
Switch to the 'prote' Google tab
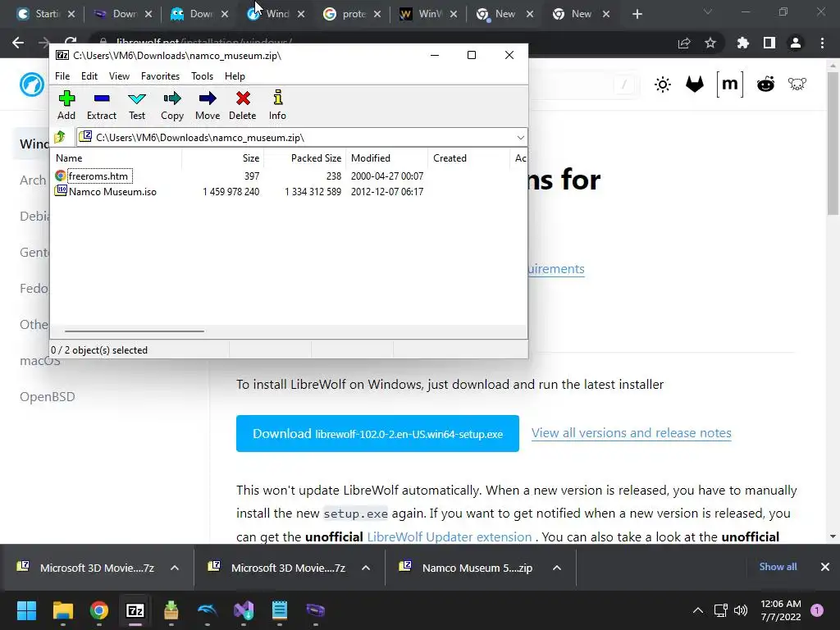click(x=351, y=14)
